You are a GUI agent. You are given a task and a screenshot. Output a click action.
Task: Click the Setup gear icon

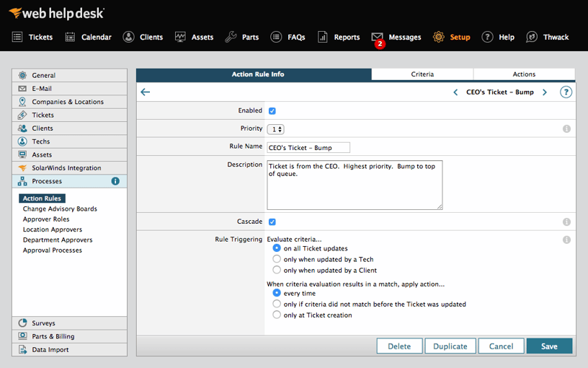click(x=438, y=37)
